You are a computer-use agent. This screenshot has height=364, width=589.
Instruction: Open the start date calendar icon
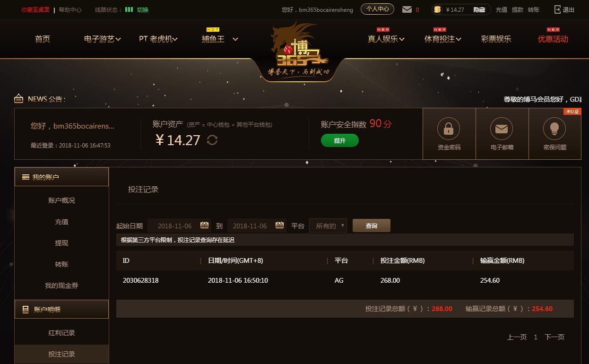pyautogui.click(x=204, y=225)
